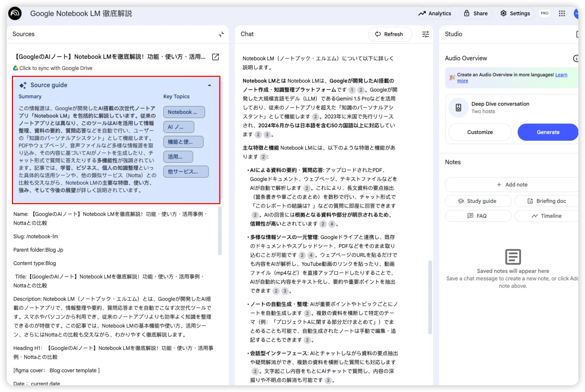Screen dimensions: 585x392
Task: Click the saved notes placeholder icon
Action: pyautogui.click(x=513, y=257)
